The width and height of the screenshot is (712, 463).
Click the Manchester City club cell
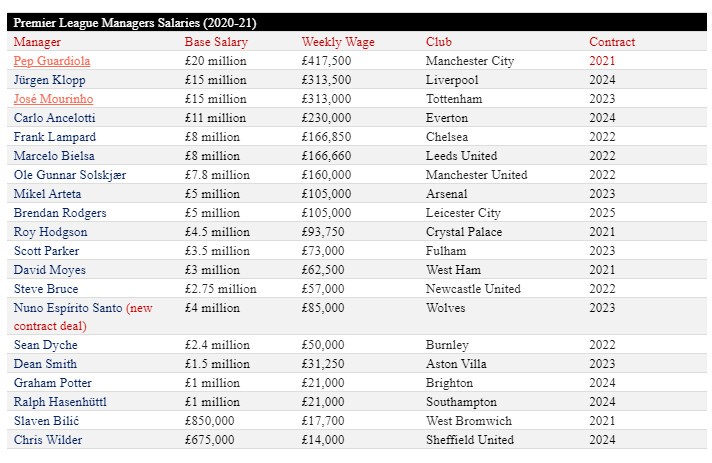(469, 61)
